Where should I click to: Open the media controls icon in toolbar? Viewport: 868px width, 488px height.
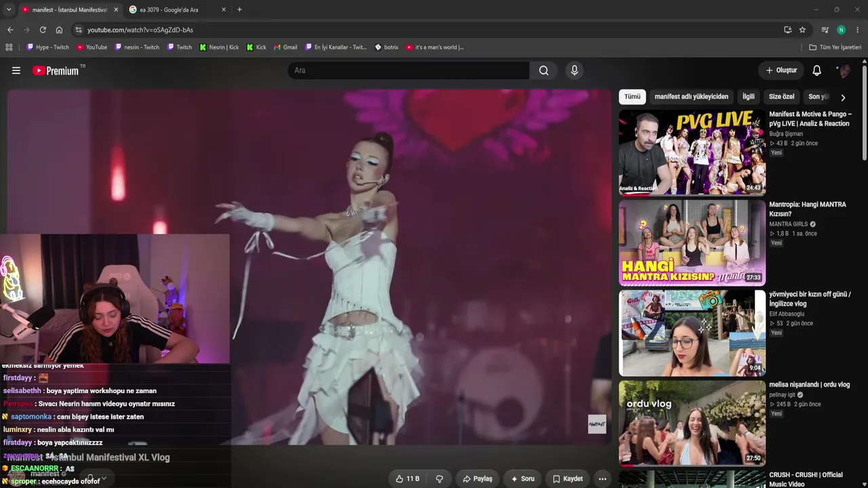point(825,30)
